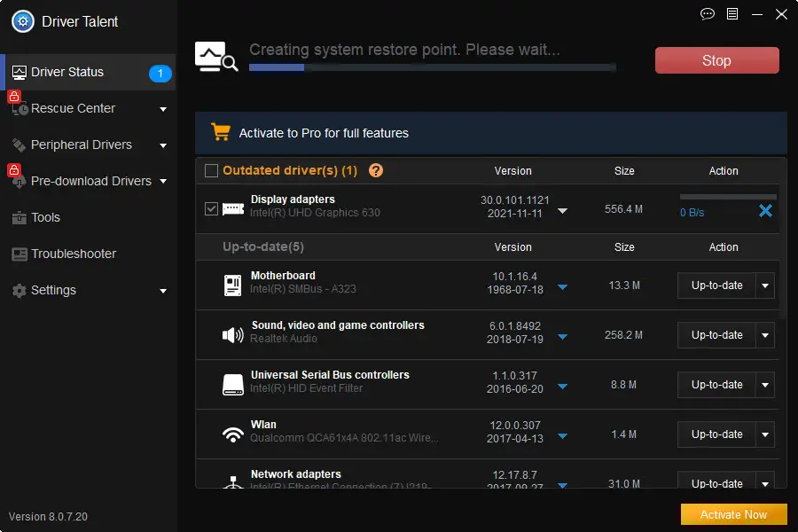
Task: Click the Settings gear icon
Action: click(x=19, y=291)
